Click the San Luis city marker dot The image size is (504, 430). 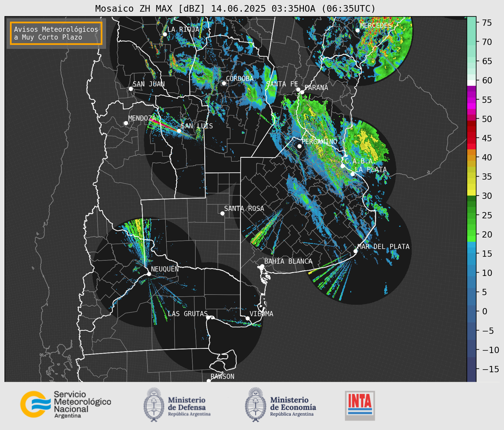click(179, 131)
